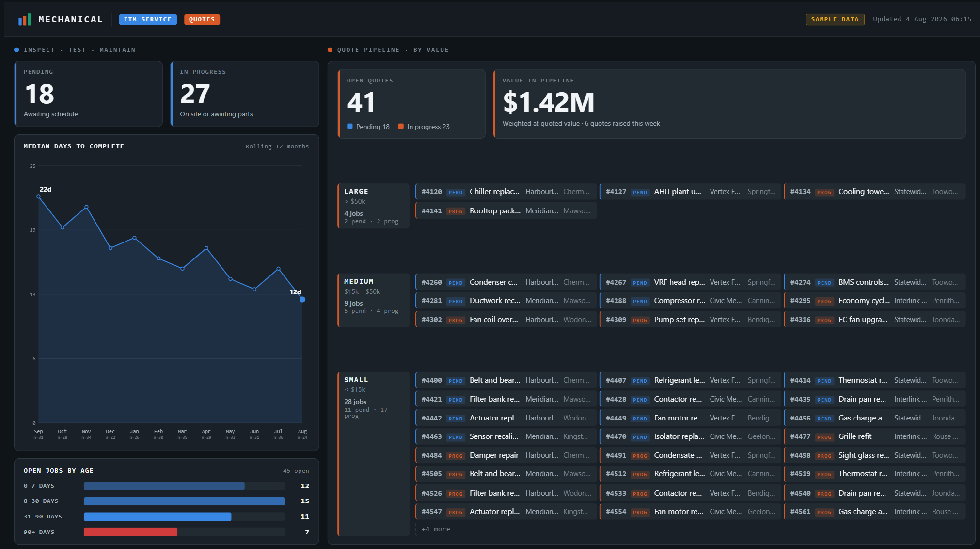Click the blue Pending 18 legend square
Screen dimensions: 980x549
coord(350,126)
